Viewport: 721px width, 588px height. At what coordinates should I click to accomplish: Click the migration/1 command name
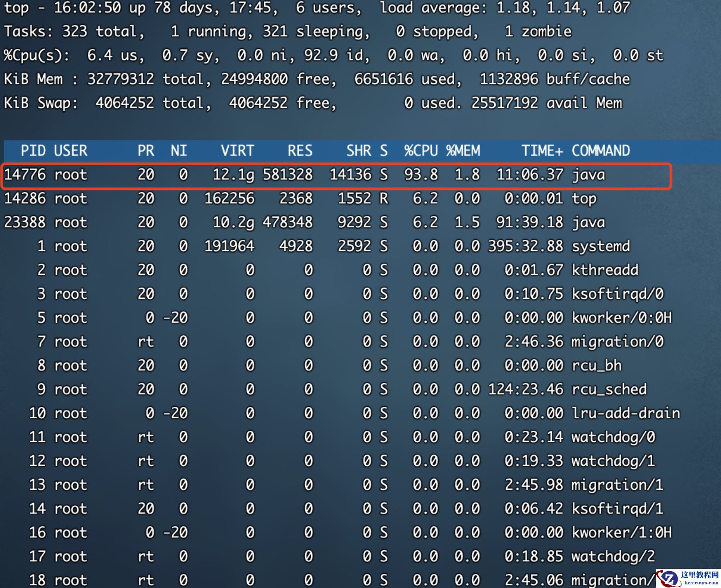click(x=618, y=485)
